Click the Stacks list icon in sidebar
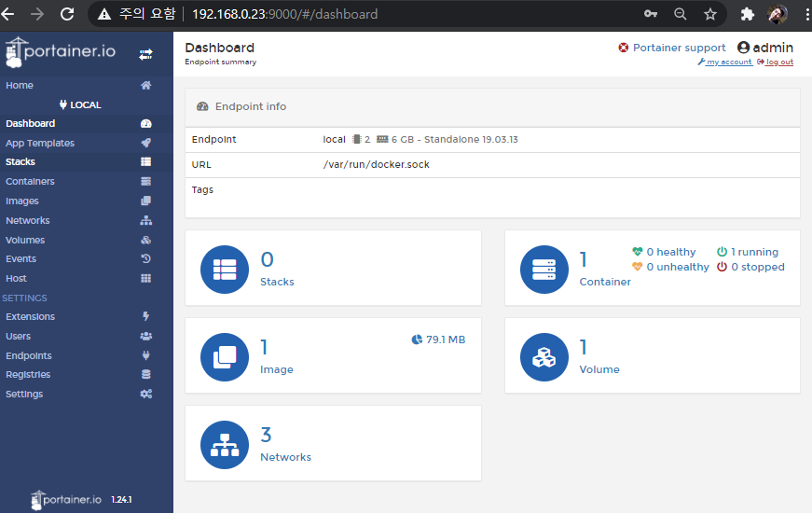Image resolution: width=812 pixels, height=513 pixels. point(146,161)
